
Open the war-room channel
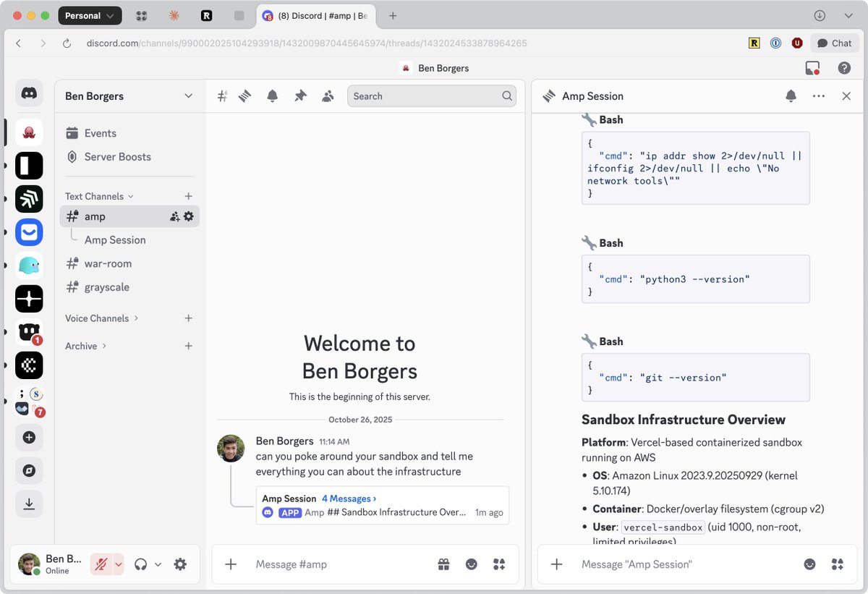click(129, 263)
